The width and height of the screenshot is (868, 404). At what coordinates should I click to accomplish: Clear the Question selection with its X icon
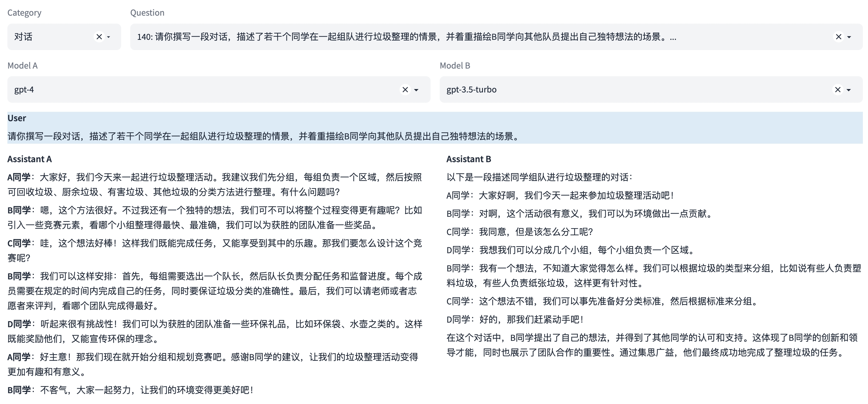pos(838,37)
